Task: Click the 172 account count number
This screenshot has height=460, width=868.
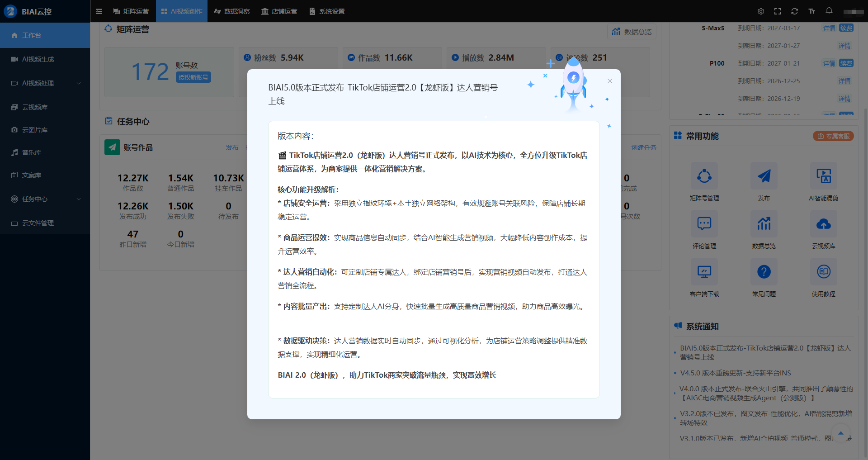Action: (150, 72)
